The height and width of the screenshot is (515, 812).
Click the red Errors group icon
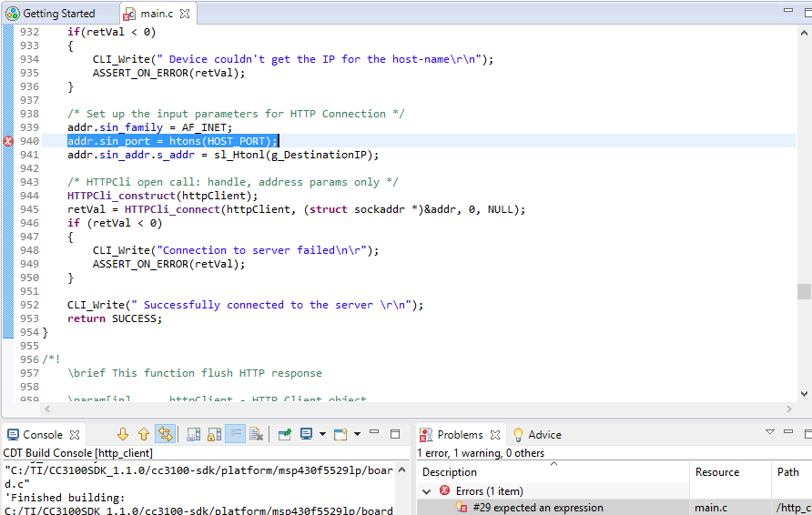[444, 490]
